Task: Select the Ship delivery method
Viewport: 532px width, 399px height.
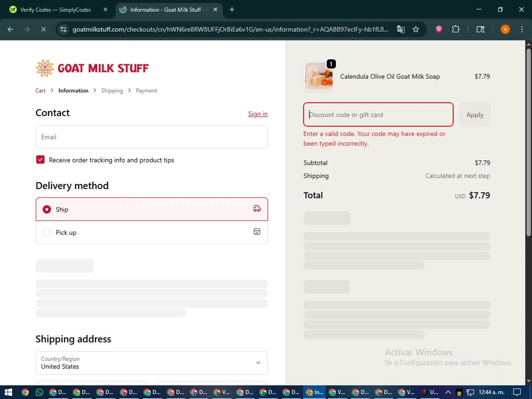Action: (152, 209)
